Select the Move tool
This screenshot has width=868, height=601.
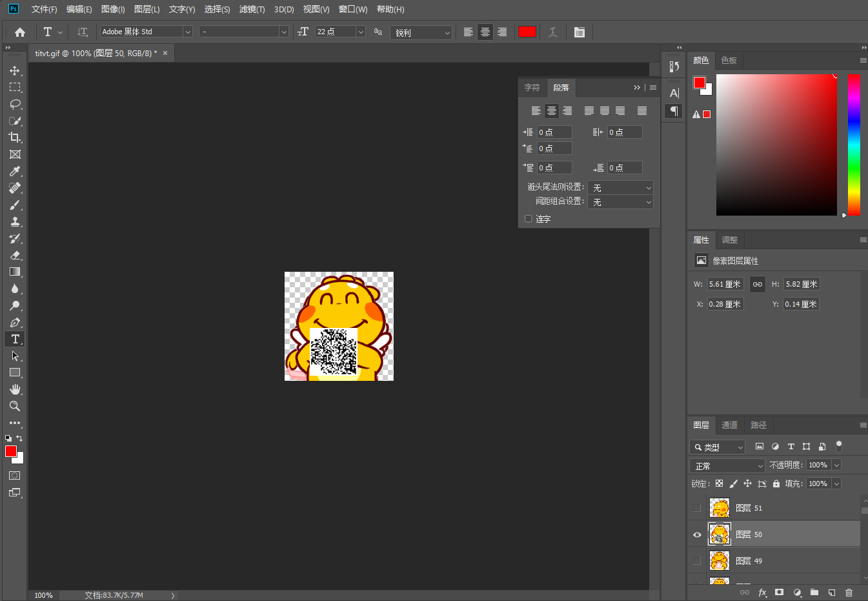(15, 70)
